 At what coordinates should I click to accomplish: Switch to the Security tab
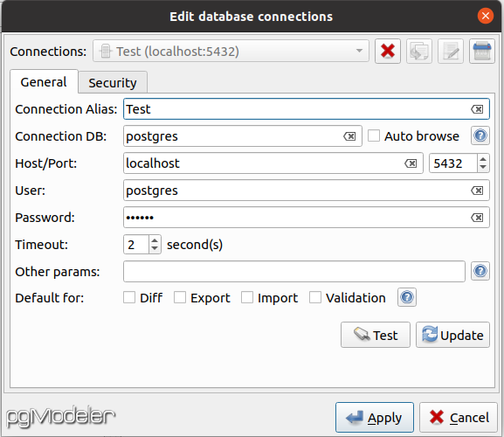pyautogui.click(x=113, y=83)
